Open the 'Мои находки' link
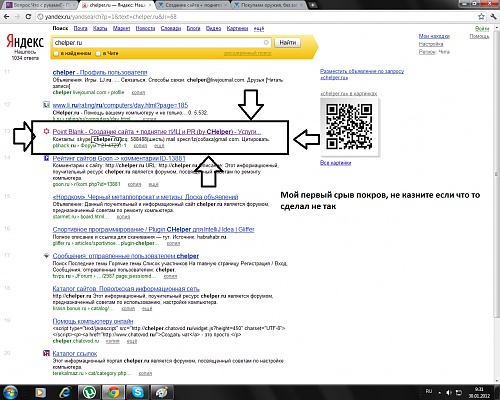This screenshot has width=500, height=400. 434,36
